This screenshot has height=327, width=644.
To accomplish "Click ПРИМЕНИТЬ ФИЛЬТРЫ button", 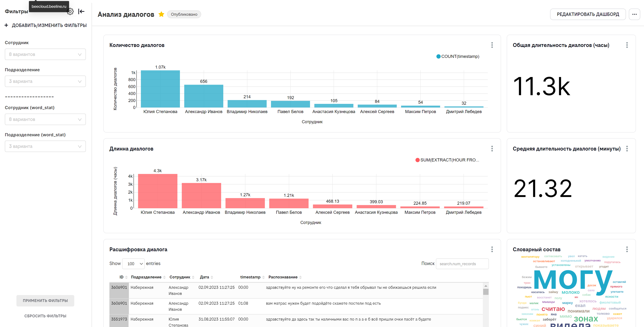I will tap(45, 301).
